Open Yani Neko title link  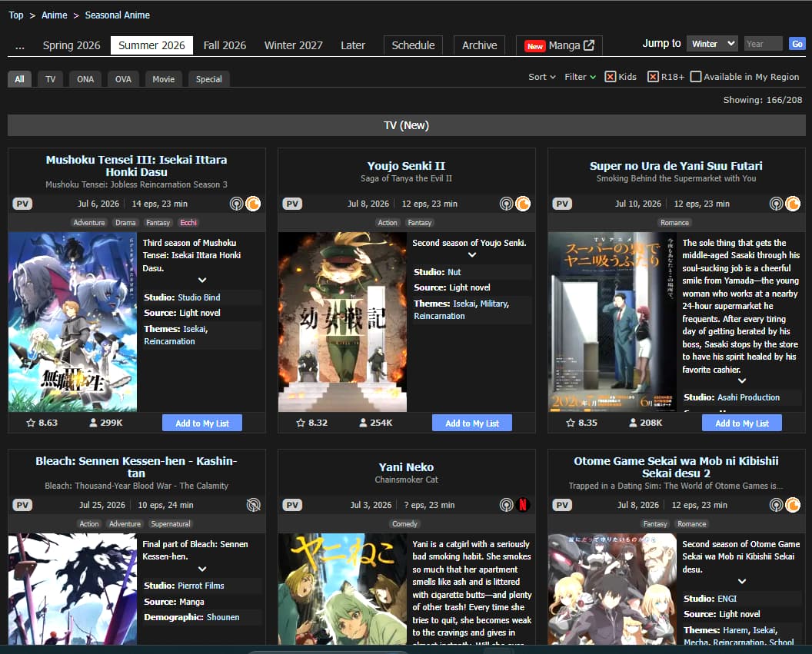(406, 467)
